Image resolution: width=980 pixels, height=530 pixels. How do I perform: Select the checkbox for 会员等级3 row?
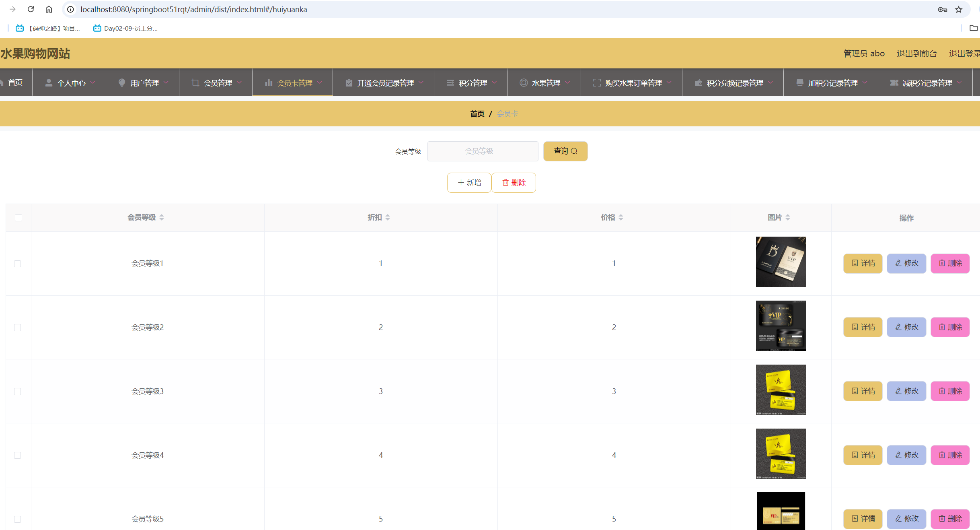(18, 392)
